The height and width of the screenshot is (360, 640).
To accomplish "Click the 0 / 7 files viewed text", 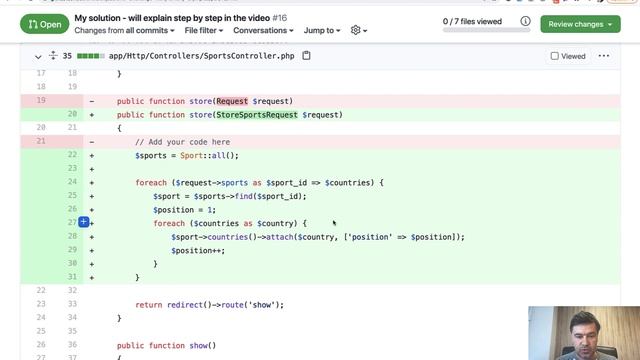I will point(472,21).
